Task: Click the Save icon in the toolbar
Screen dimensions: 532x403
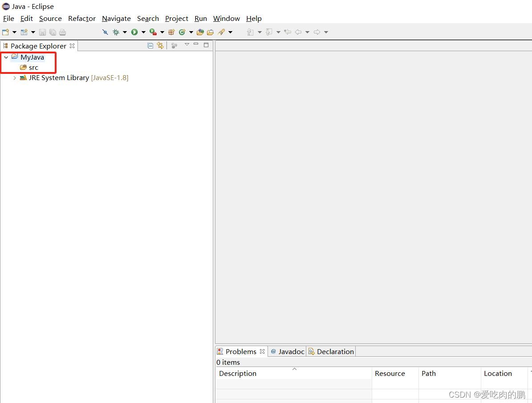Action: (x=42, y=32)
